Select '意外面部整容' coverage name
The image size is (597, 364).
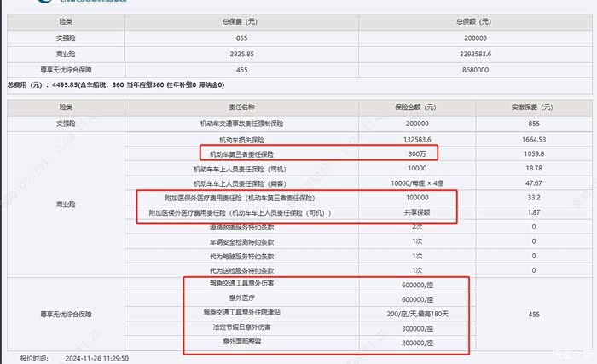[x=241, y=342]
